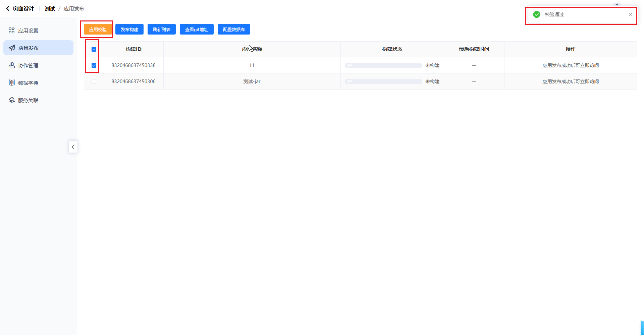Click the 查看git地址 button
This screenshot has height=335, width=644.
pyautogui.click(x=197, y=30)
